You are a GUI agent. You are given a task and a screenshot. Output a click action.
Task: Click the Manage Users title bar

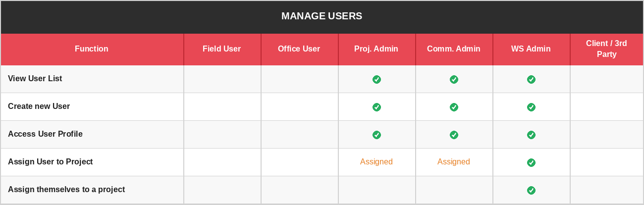point(322,16)
